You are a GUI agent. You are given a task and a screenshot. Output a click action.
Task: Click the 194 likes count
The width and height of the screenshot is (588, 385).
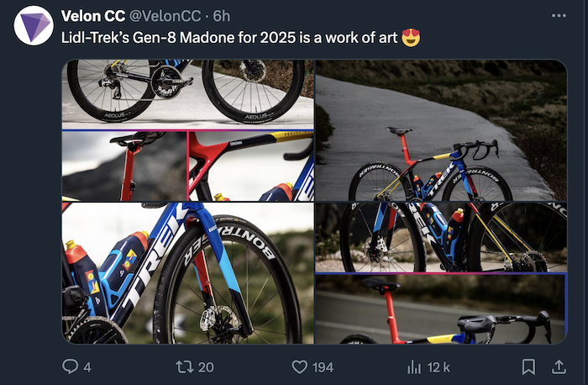[323, 367]
